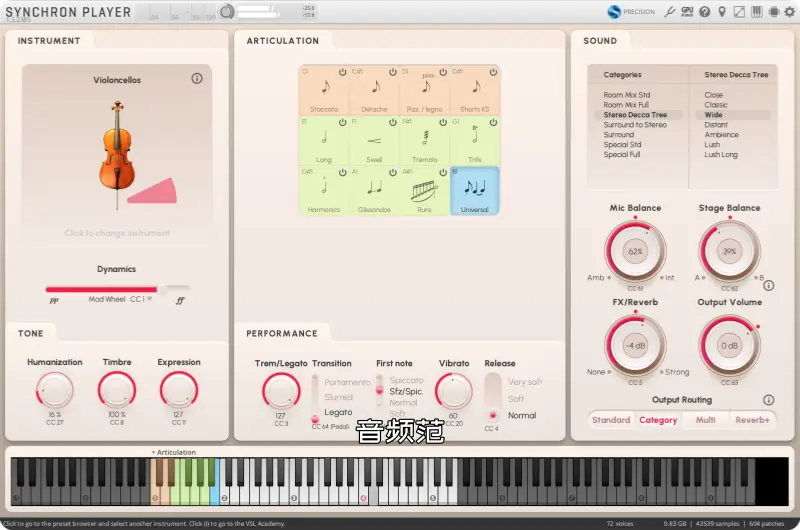Select Very soft release option
800x530 pixels.
(525, 382)
